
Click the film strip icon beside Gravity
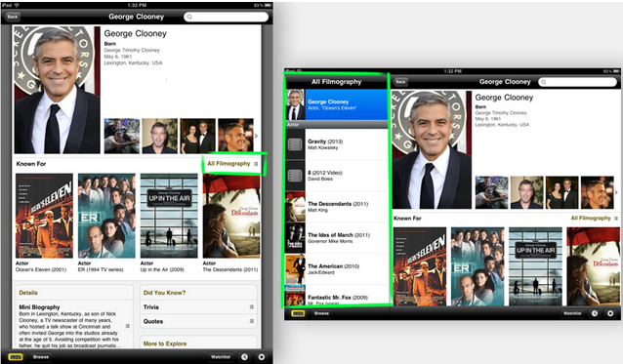click(x=295, y=144)
